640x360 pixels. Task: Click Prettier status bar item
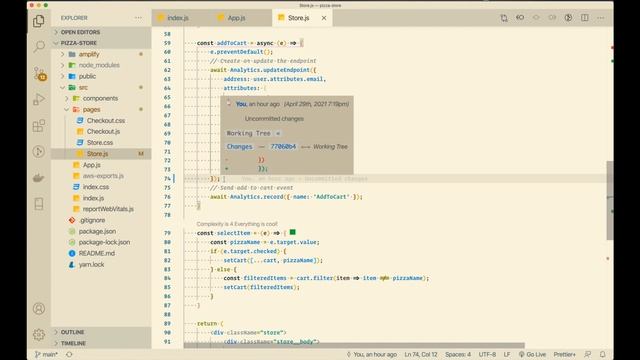pos(564,354)
